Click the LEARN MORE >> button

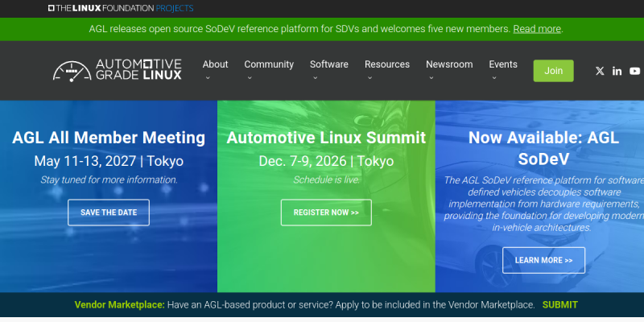pos(544,260)
